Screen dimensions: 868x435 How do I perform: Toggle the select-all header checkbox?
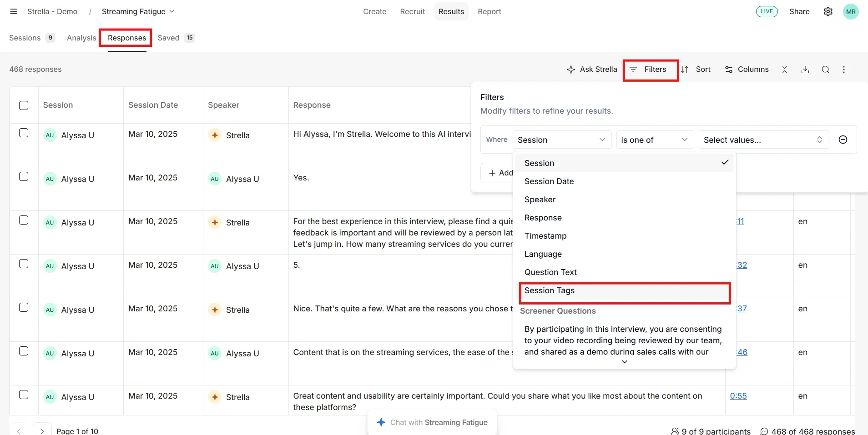24,105
